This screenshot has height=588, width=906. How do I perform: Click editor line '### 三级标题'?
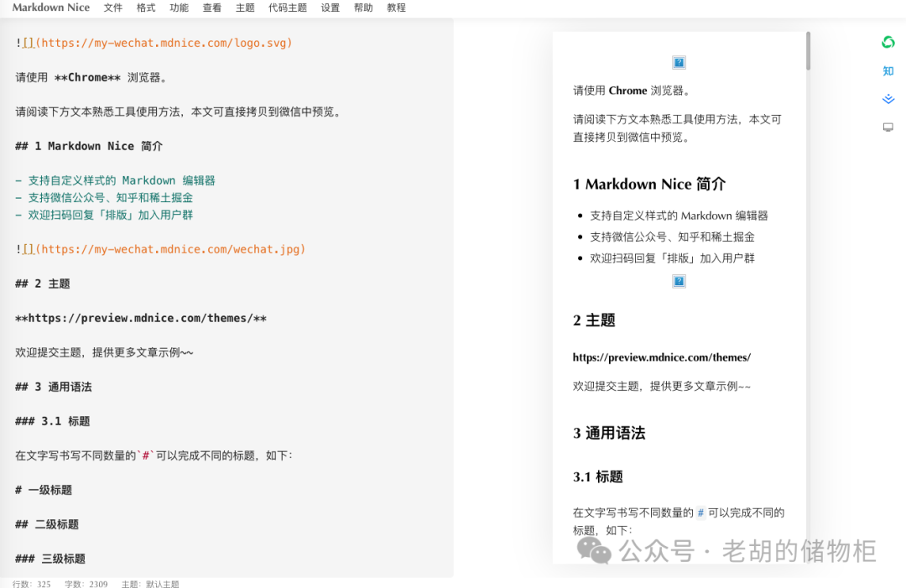(x=50, y=559)
